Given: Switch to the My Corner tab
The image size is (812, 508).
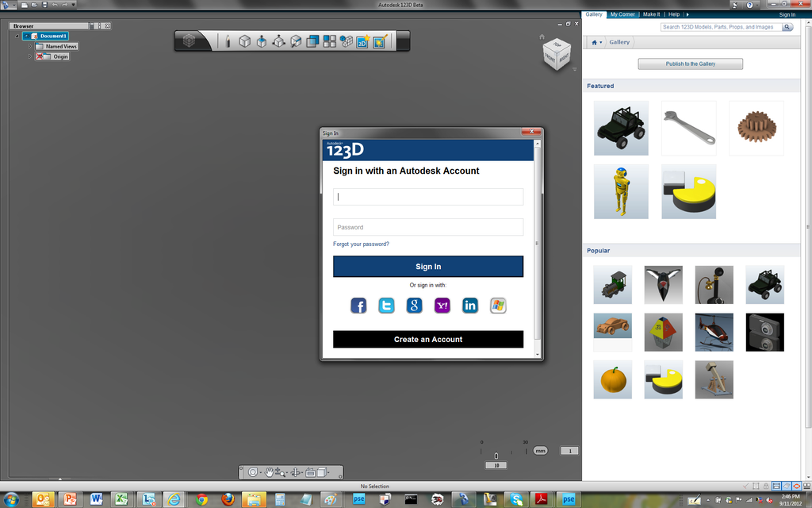Looking at the screenshot, I should pos(622,14).
